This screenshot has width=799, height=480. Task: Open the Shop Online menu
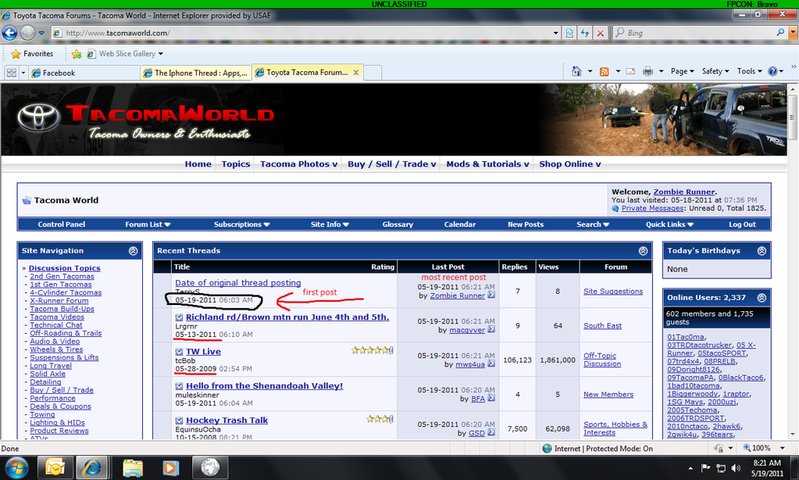(x=570, y=164)
